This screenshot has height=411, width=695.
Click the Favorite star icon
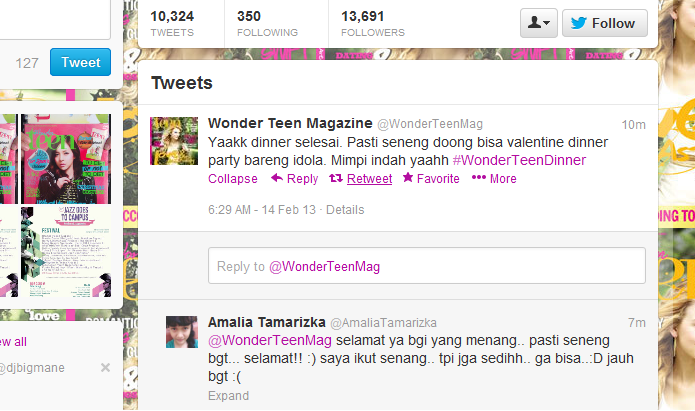click(408, 178)
